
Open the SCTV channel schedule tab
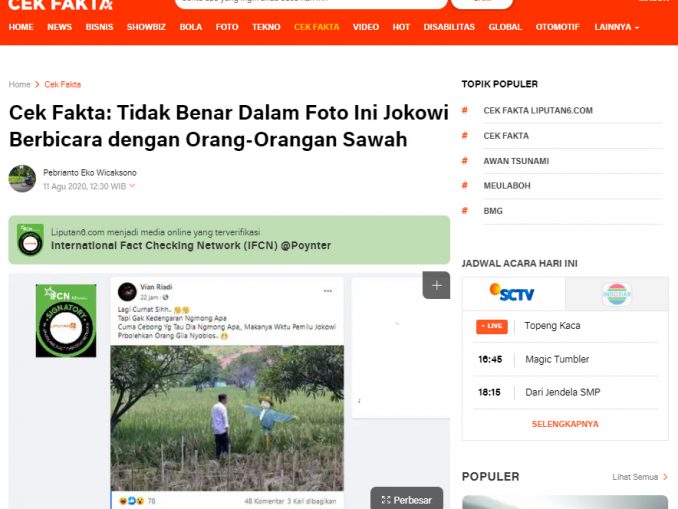tap(513, 294)
